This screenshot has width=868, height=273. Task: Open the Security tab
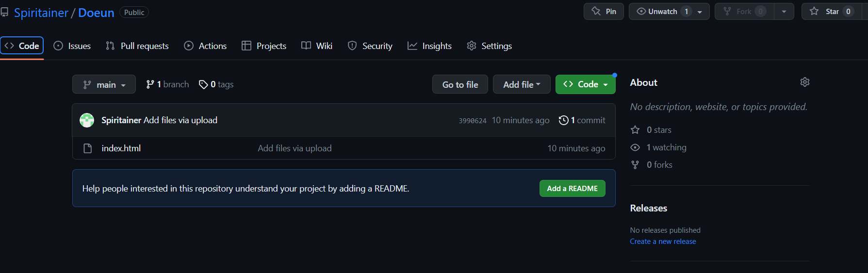[x=370, y=46]
